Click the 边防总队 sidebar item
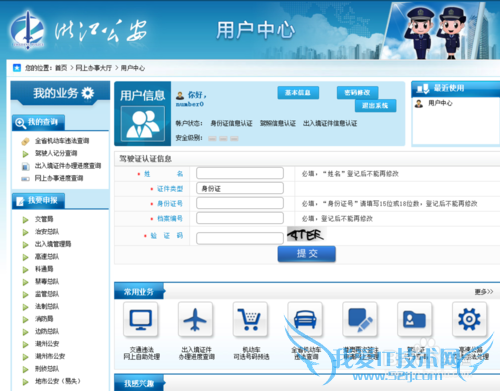The height and width of the screenshot is (391, 500). tap(47, 331)
